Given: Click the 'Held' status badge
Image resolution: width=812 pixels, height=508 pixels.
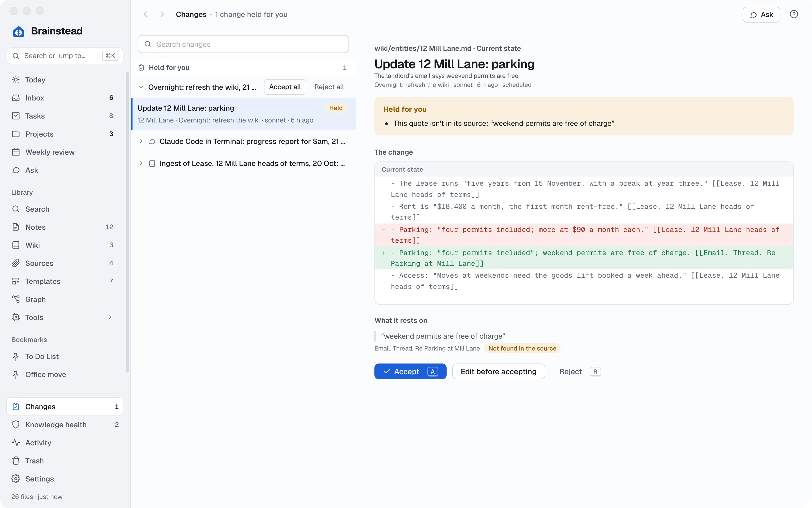Looking at the screenshot, I should [x=336, y=108].
